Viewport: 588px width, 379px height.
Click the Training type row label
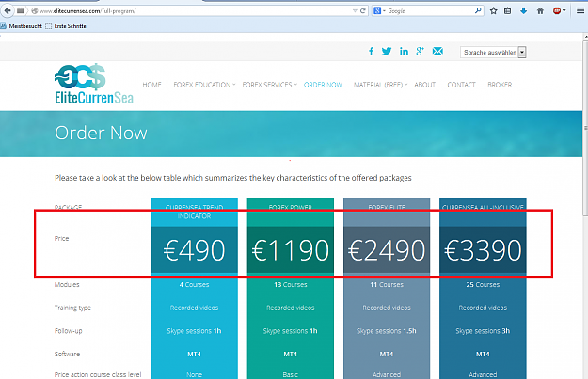pyautogui.click(x=72, y=308)
